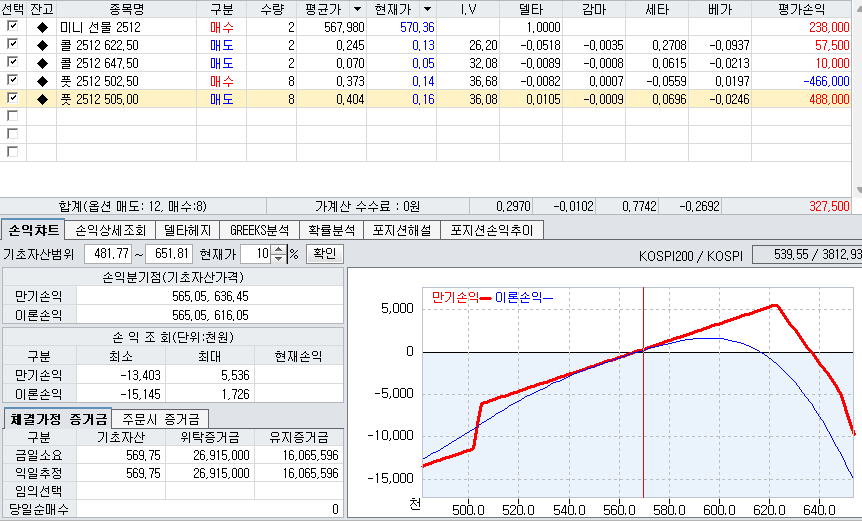Click the diamond 잔고 icon for 미니 선물 2512
Screen dimensions: 862x521
pos(42,27)
